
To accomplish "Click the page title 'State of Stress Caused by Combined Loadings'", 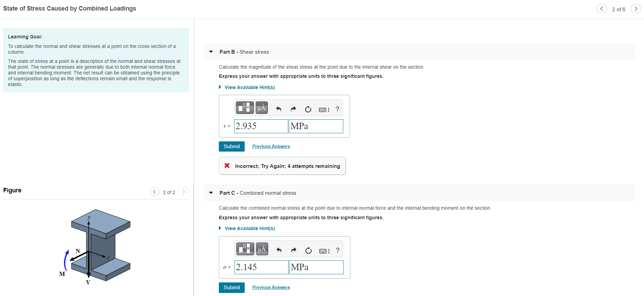I will (x=70, y=8).
